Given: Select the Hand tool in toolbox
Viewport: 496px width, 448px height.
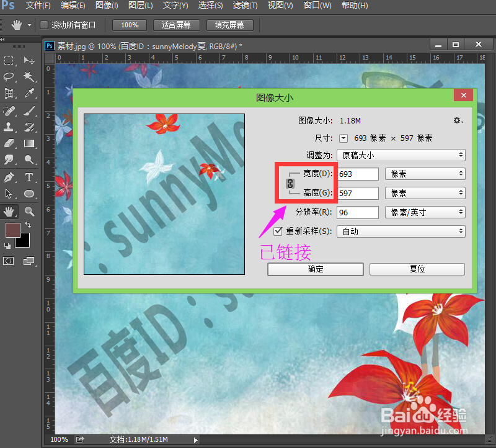Looking at the screenshot, I should tap(9, 212).
